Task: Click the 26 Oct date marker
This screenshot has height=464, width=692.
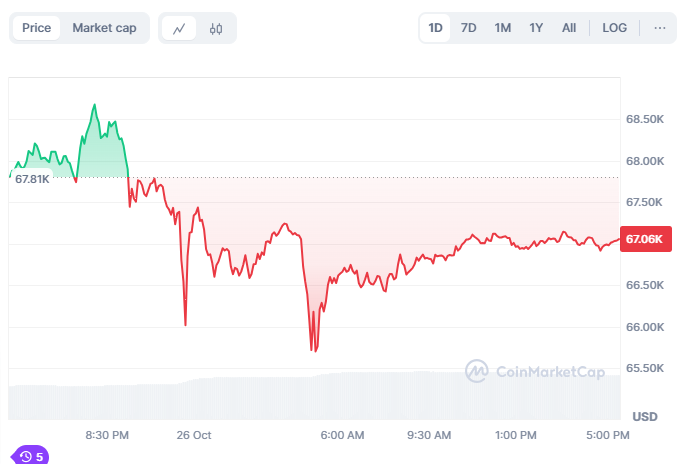Action: (x=194, y=435)
